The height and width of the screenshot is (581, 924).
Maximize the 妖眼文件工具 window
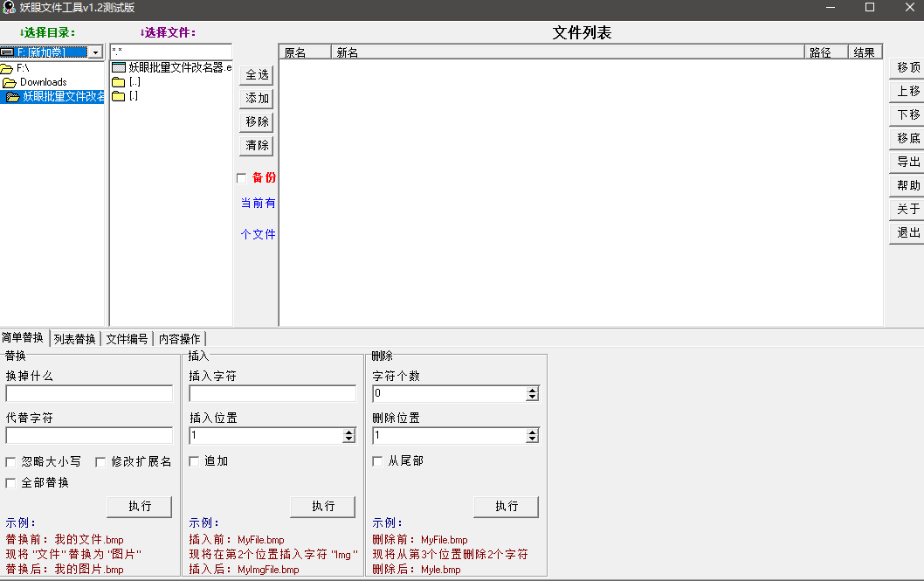click(870, 8)
